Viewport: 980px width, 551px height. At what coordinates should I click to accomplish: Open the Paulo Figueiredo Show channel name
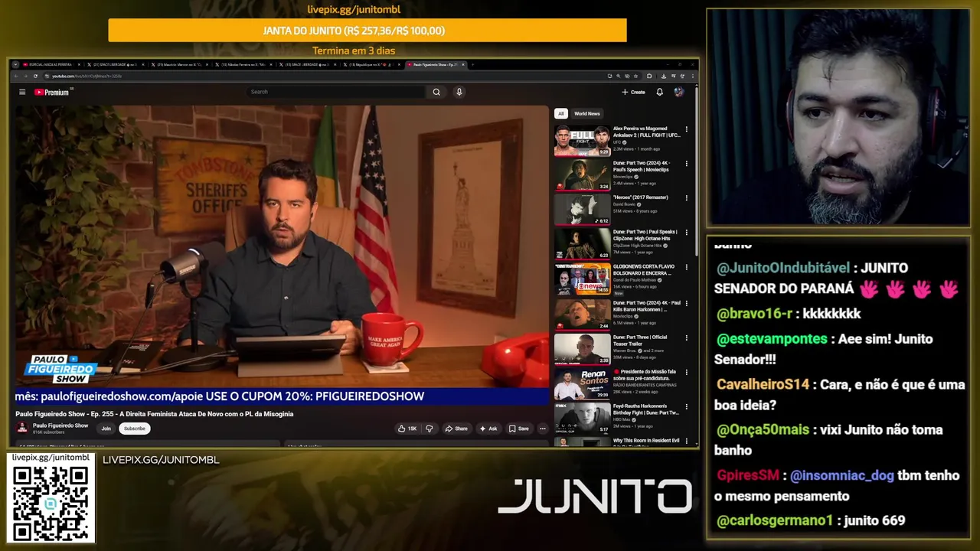60,425
